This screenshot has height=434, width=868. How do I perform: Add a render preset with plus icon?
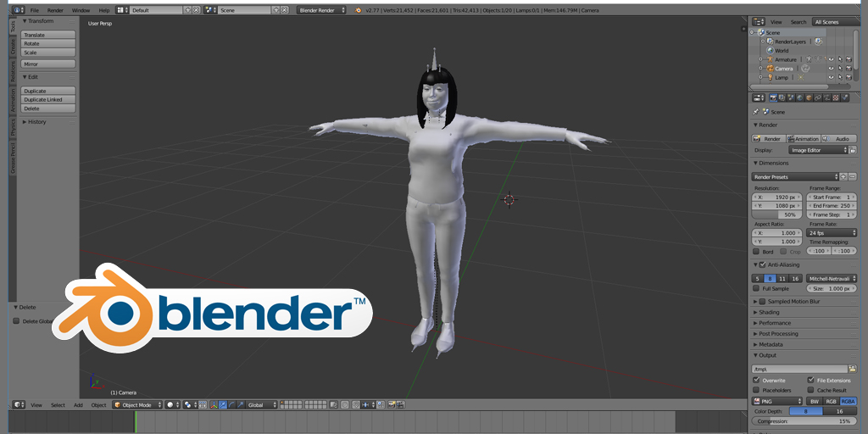[843, 177]
